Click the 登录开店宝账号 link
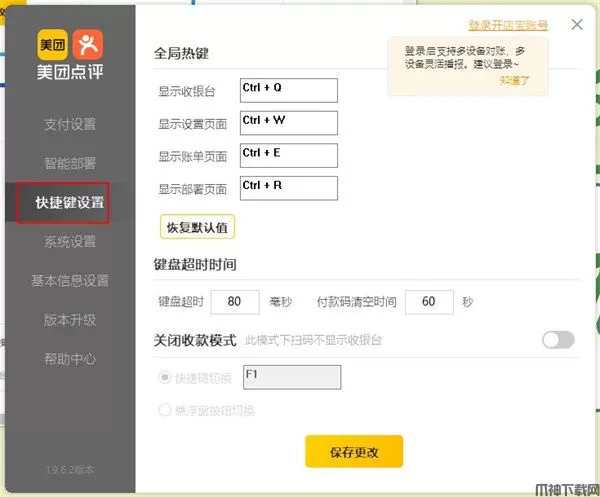The height and width of the screenshot is (497, 600). click(x=508, y=25)
